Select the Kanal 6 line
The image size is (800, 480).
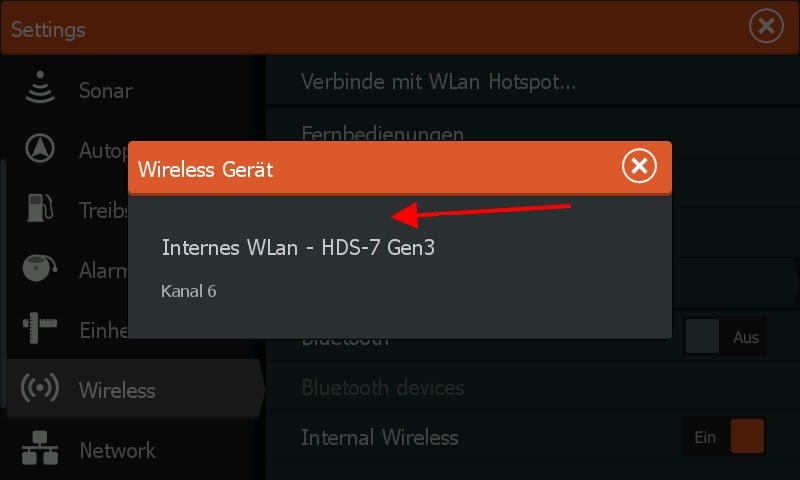pos(189,291)
